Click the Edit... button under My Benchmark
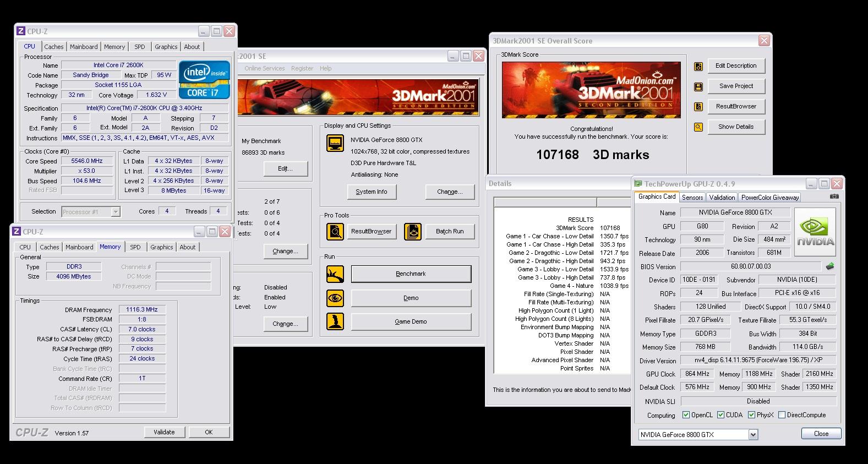Viewport: 868px width, 464px height. [285, 168]
